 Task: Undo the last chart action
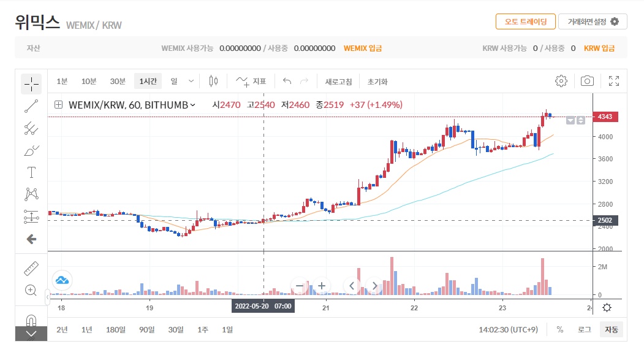pyautogui.click(x=287, y=82)
